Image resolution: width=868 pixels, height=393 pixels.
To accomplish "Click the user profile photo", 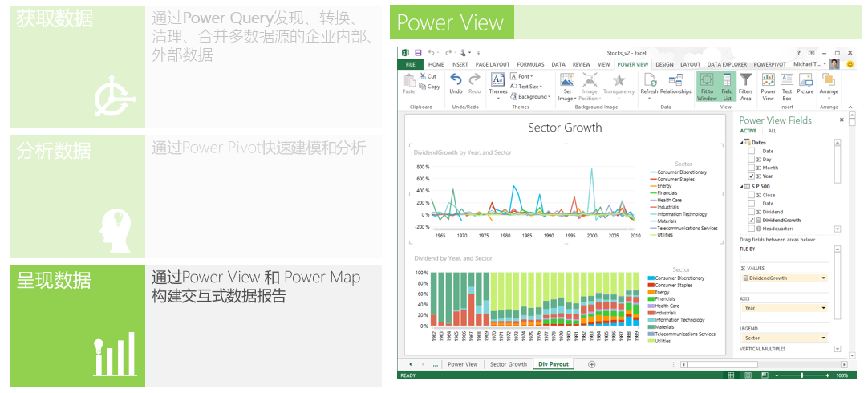I will point(835,63).
